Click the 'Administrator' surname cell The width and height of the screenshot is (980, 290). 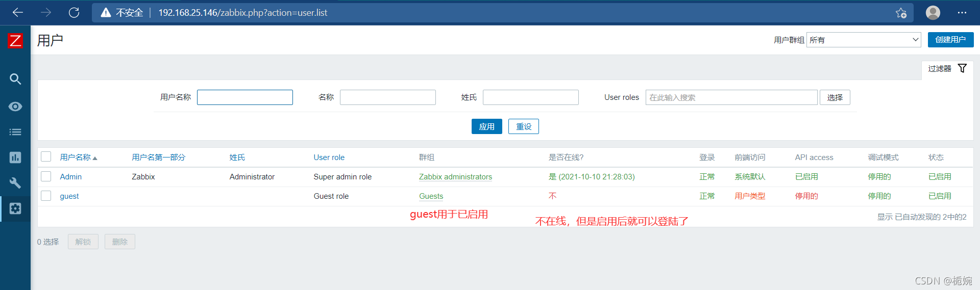[252, 177]
